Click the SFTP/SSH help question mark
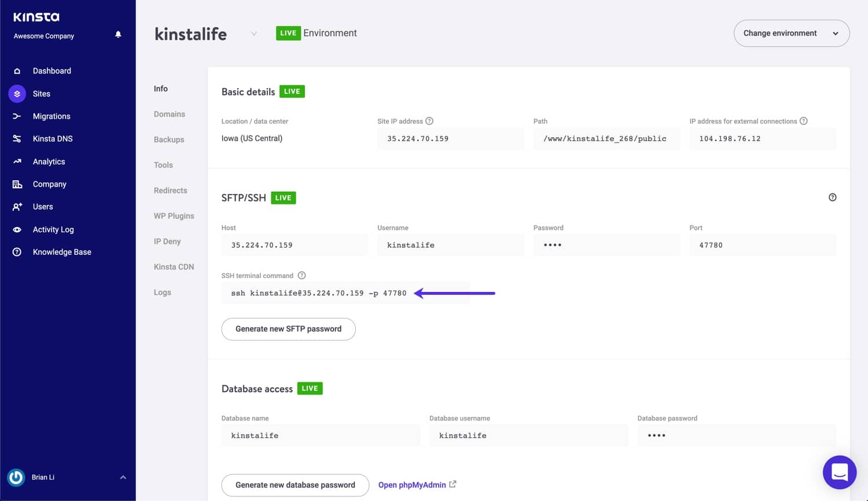The width and height of the screenshot is (868, 501). 833,197
